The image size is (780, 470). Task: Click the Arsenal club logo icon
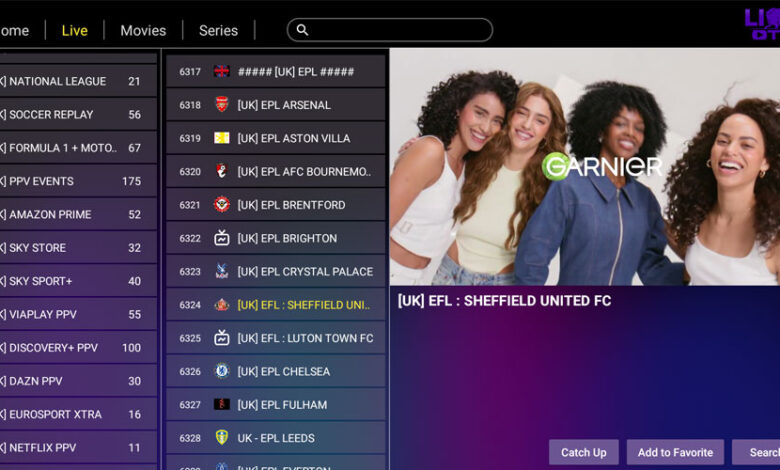222,105
